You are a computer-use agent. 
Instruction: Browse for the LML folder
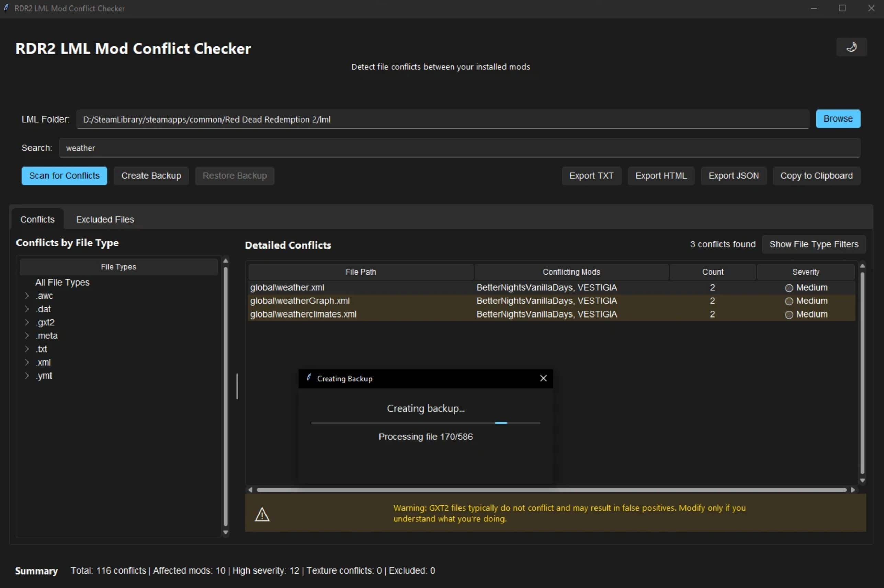tap(838, 118)
